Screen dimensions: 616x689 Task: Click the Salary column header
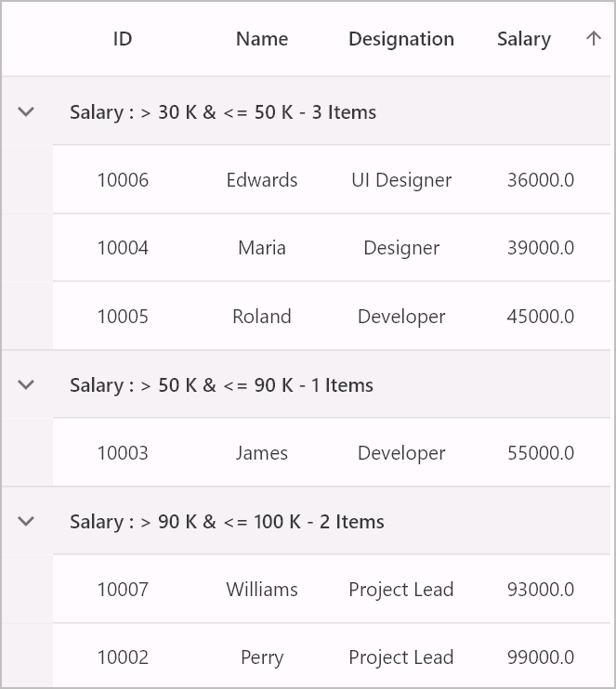tap(524, 39)
